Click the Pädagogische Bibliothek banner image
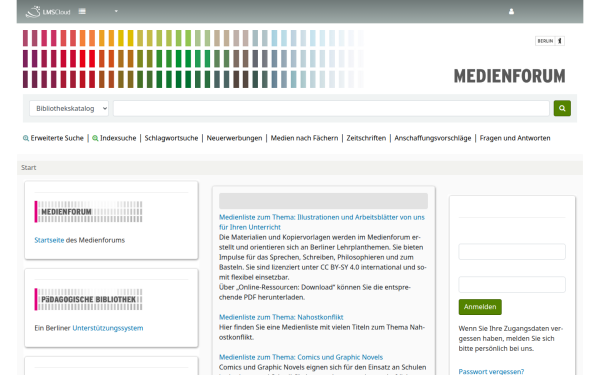The image size is (600, 375). point(88,299)
